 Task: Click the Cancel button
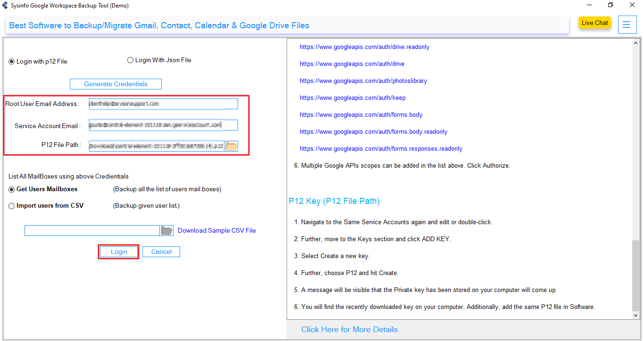[x=161, y=252]
